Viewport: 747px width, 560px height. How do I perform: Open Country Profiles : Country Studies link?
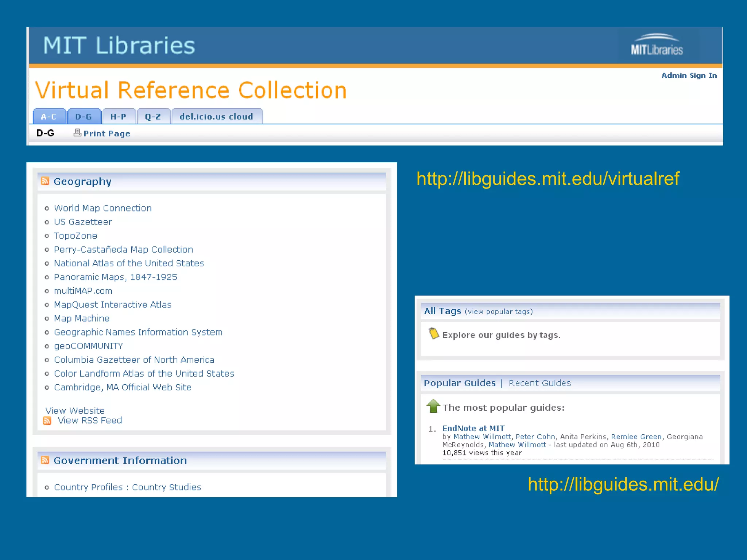click(127, 487)
